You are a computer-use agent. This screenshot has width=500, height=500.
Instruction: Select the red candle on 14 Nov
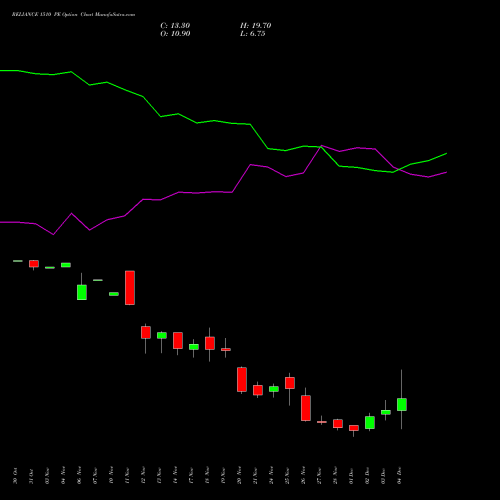(178, 340)
